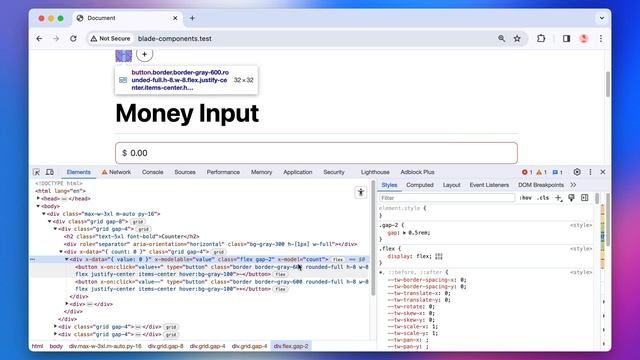Collapse the div grid gap-8 node
Viewport: 640px width, 360px height.
(x=50, y=221)
